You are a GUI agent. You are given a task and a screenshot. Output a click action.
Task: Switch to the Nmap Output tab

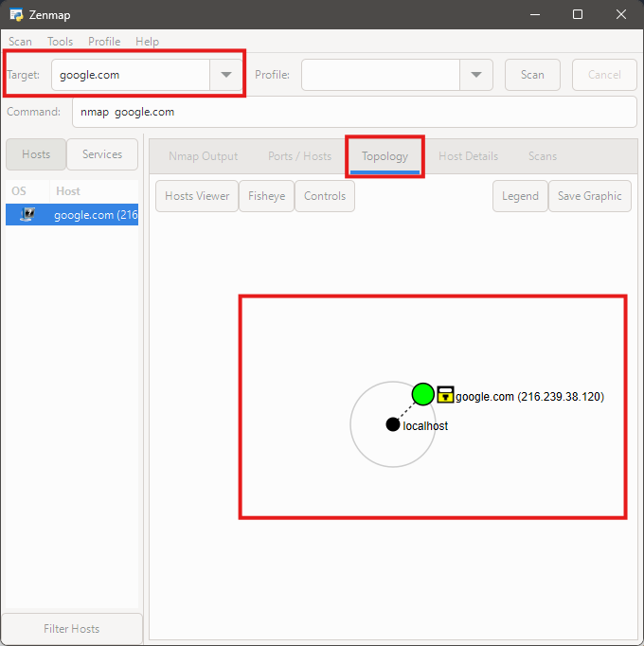(203, 156)
